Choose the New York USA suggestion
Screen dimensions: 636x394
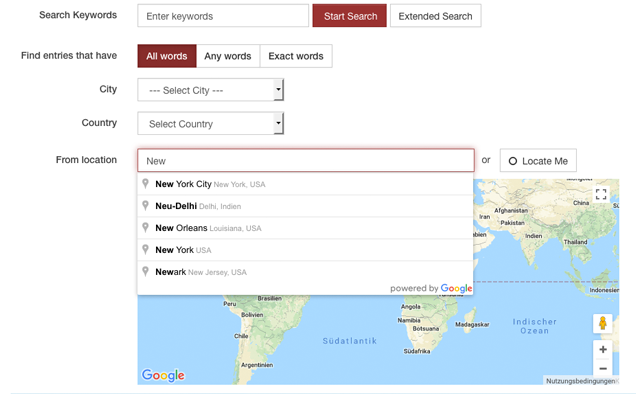305,250
